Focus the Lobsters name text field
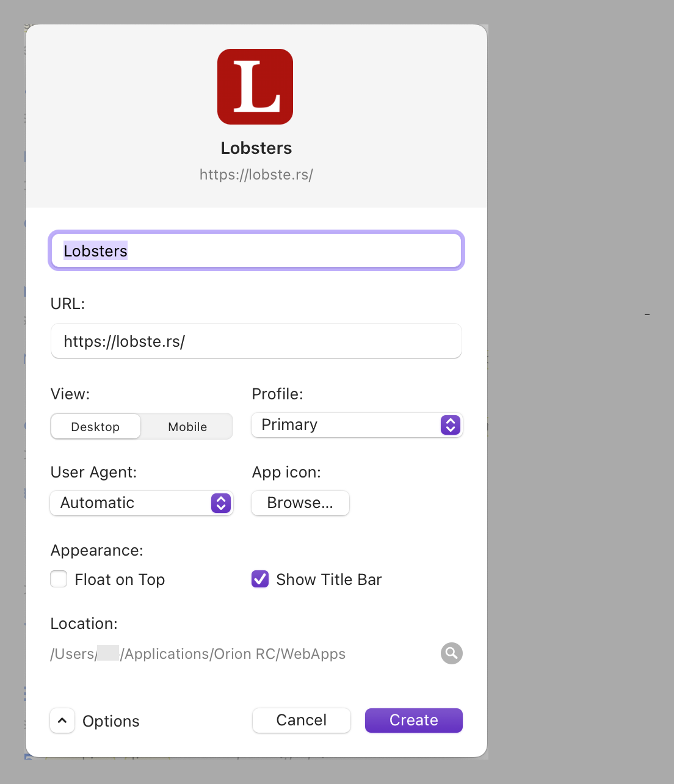Viewport: 674px width, 784px height. 256,251
